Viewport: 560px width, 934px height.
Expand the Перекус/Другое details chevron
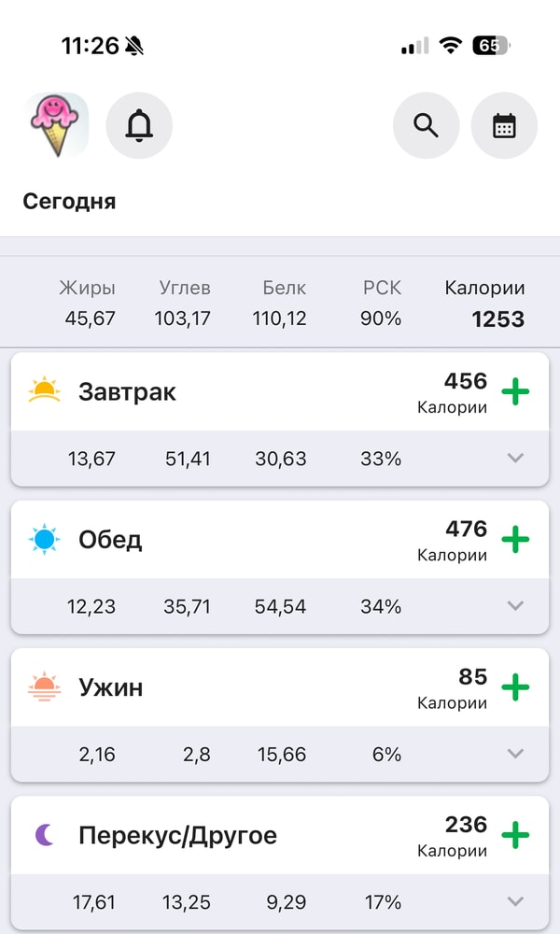click(x=515, y=902)
